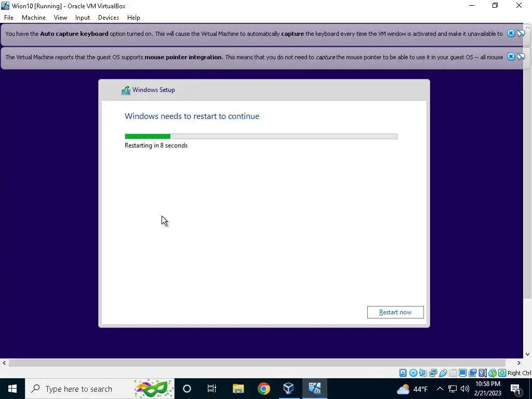Click the optical disk status icon
The width and height of the screenshot is (532, 399).
[x=413, y=373]
